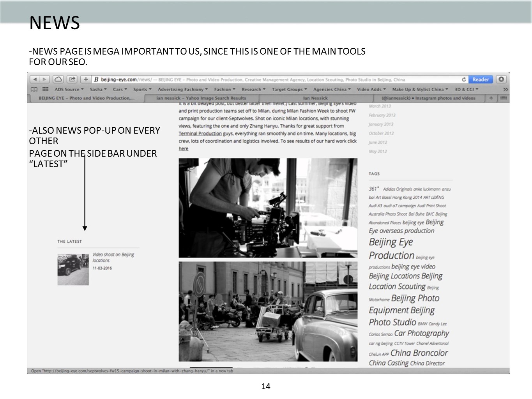This screenshot has width=532, height=399.
Task: Click the Beijing Location Scouting tag
Action: (x=405, y=281)
